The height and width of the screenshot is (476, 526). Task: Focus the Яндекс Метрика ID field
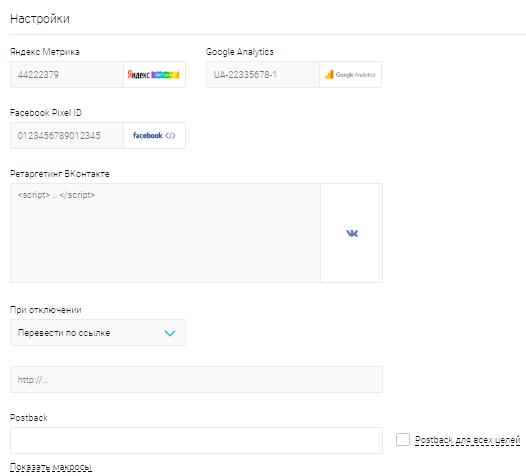[x=67, y=74]
